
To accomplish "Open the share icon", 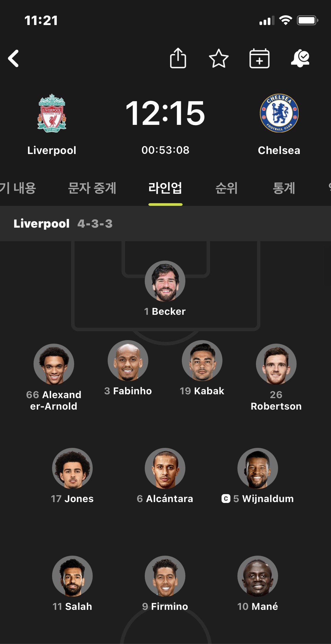I will click(x=178, y=58).
